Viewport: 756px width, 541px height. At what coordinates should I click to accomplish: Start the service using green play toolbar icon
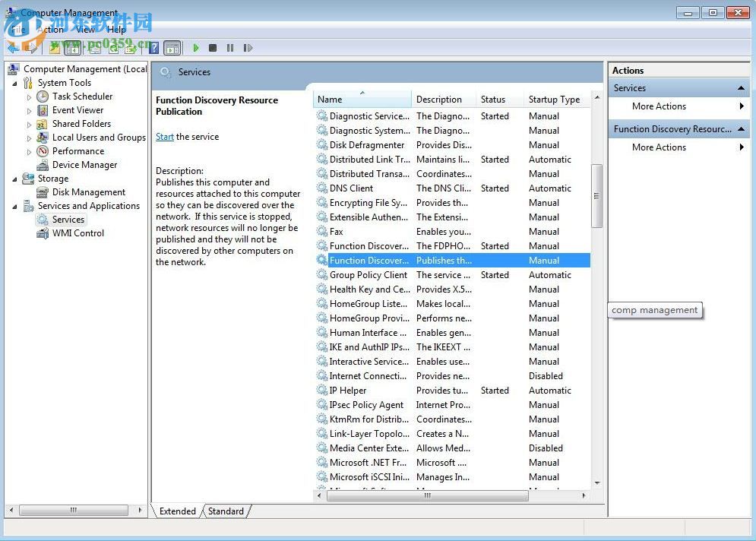pyautogui.click(x=196, y=48)
